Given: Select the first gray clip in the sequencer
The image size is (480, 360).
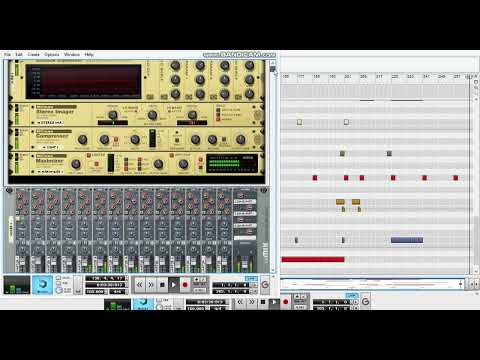Looking at the screenshot, I should 342,154.
